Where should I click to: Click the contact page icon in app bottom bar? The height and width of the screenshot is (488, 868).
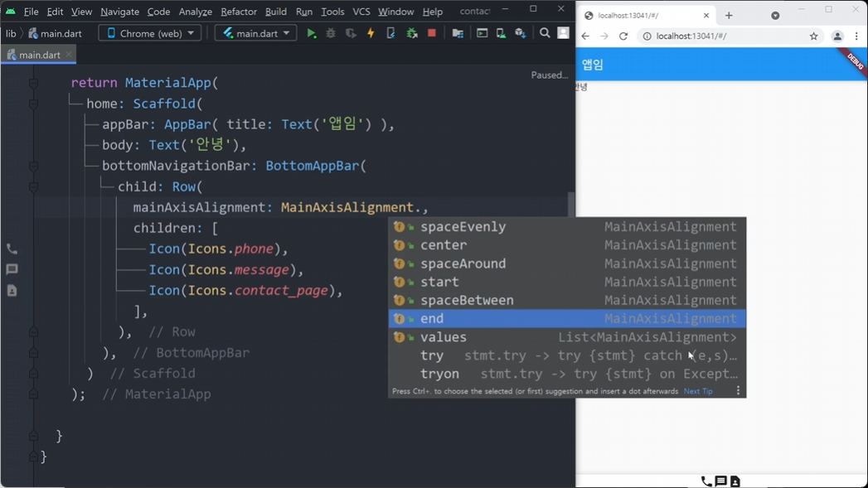735,481
